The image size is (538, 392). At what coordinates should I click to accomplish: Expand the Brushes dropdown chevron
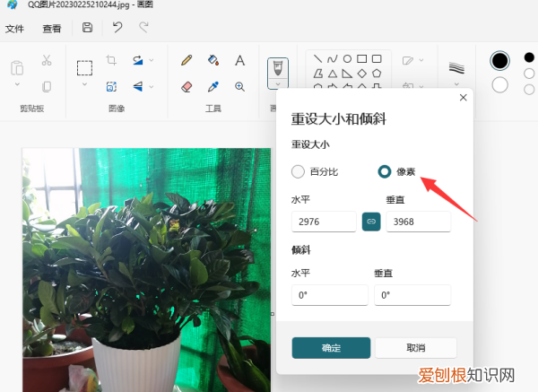(278, 84)
